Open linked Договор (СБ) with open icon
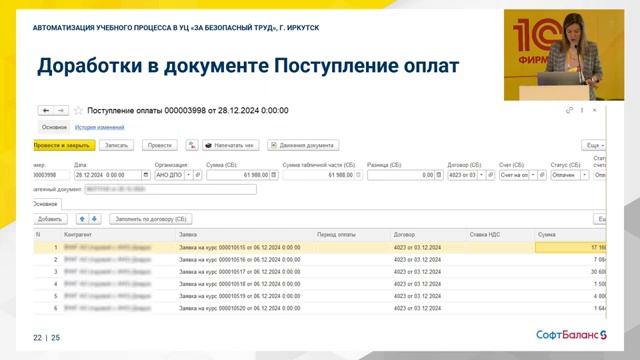Image resolution: width=640 pixels, height=360 pixels. click(x=491, y=175)
